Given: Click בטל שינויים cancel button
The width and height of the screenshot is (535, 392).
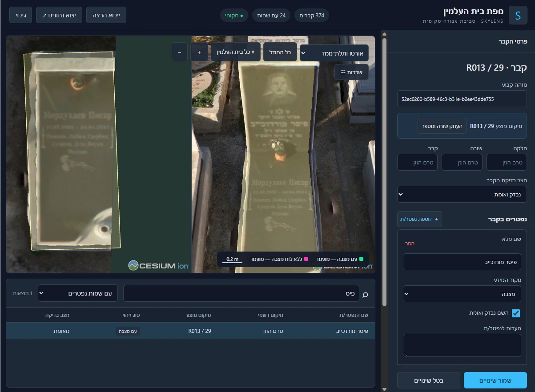Looking at the screenshot, I should pos(429,381).
